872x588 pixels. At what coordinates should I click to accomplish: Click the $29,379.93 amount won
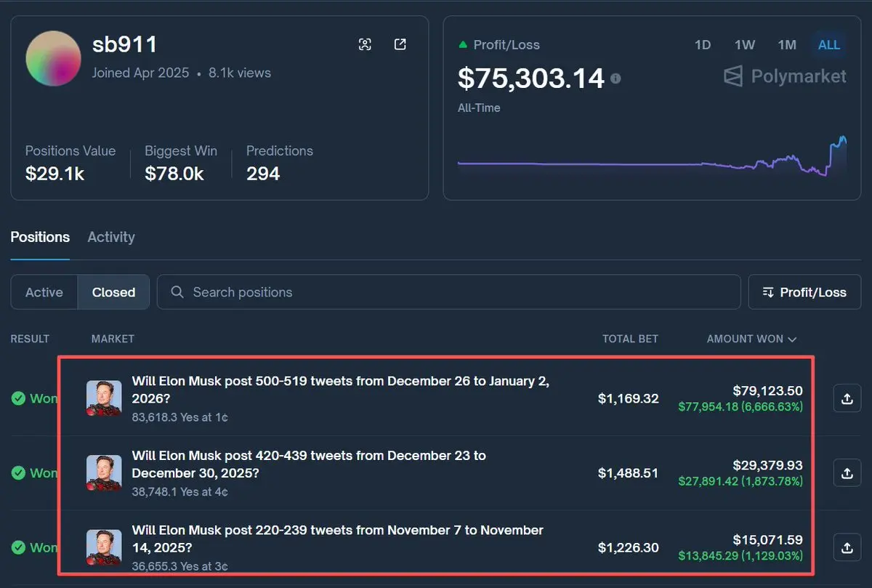coord(767,465)
